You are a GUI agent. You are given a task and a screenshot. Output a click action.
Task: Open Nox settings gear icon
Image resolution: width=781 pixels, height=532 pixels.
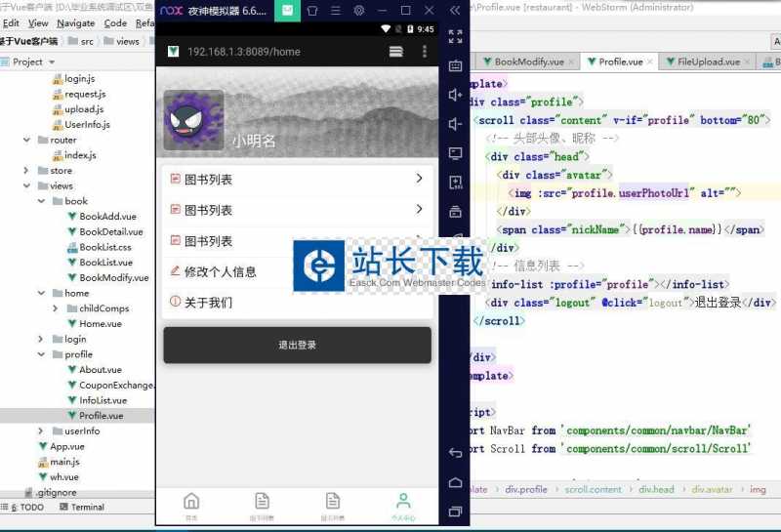pyautogui.click(x=358, y=11)
